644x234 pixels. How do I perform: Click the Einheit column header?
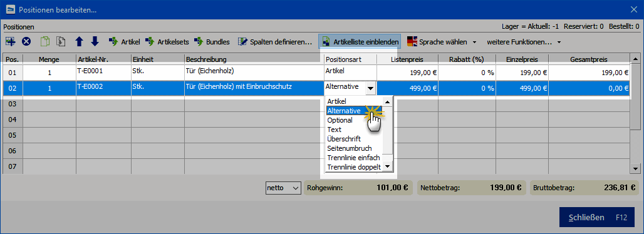pos(158,60)
